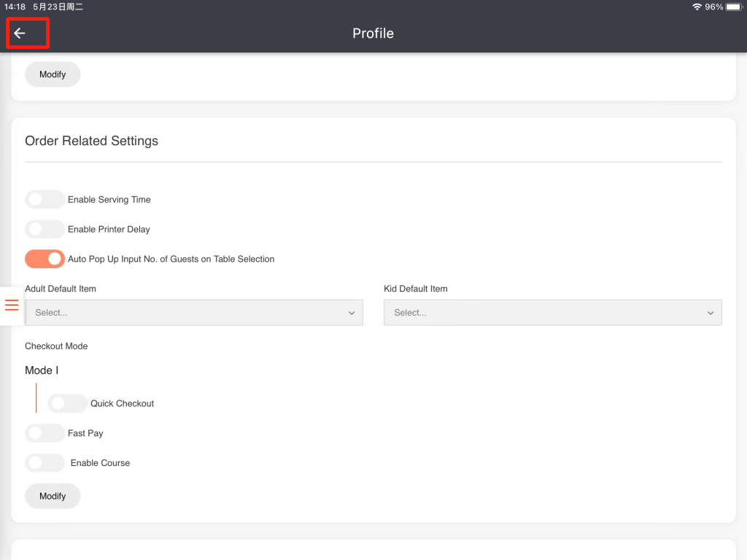Tap the battery indicator icon

[733, 7]
